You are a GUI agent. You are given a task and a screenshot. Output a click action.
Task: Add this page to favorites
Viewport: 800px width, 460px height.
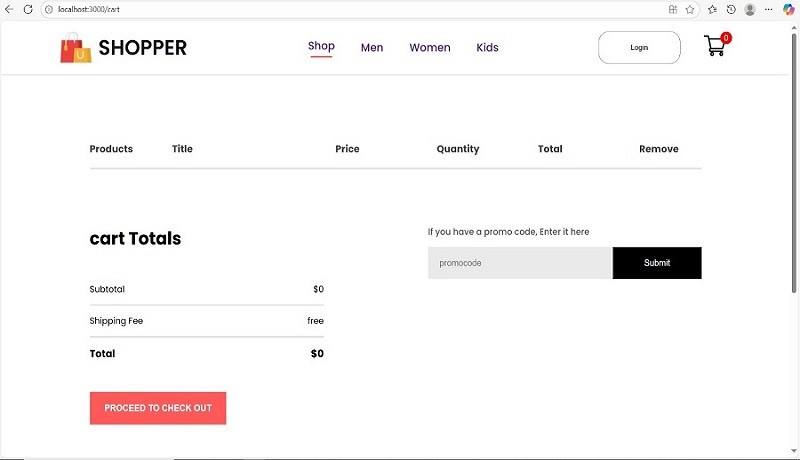pyautogui.click(x=690, y=9)
